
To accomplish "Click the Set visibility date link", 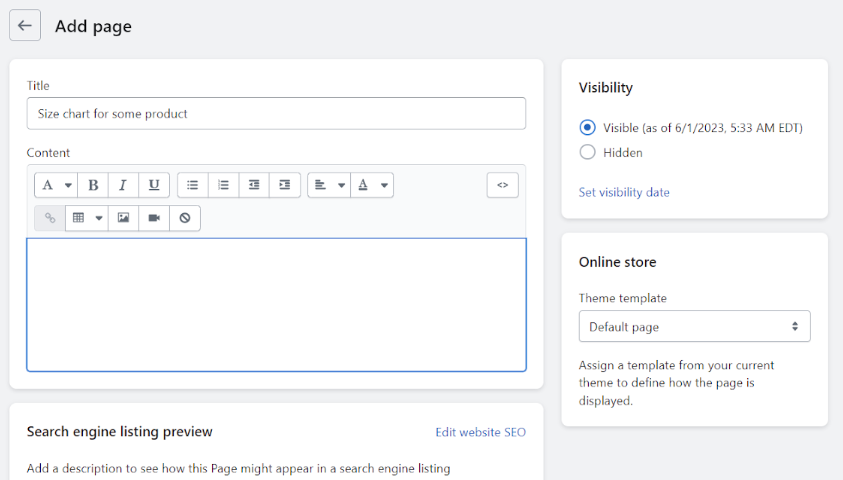I will click(624, 192).
